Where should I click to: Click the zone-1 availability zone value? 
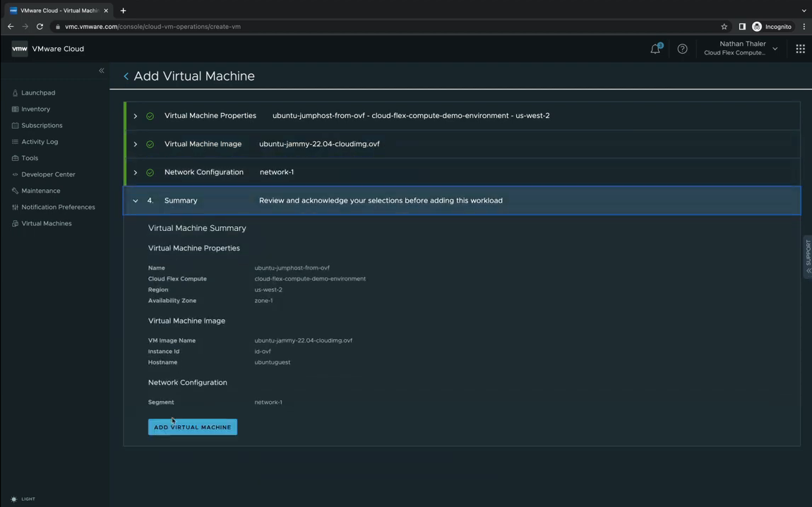263,301
